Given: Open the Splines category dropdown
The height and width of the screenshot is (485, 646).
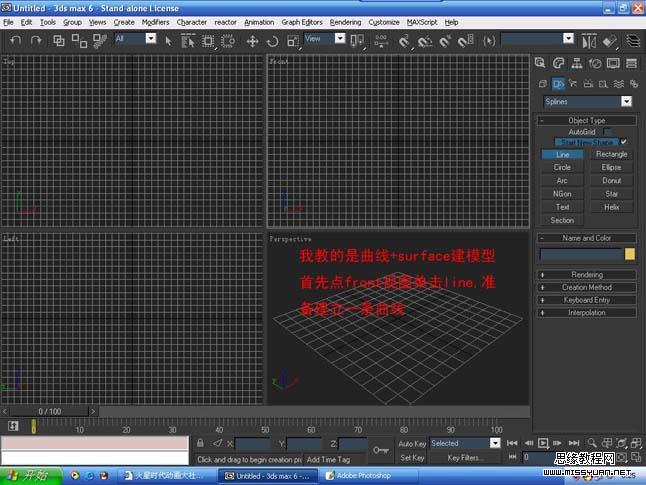Looking at the screenshot, I should pos(626,101).
